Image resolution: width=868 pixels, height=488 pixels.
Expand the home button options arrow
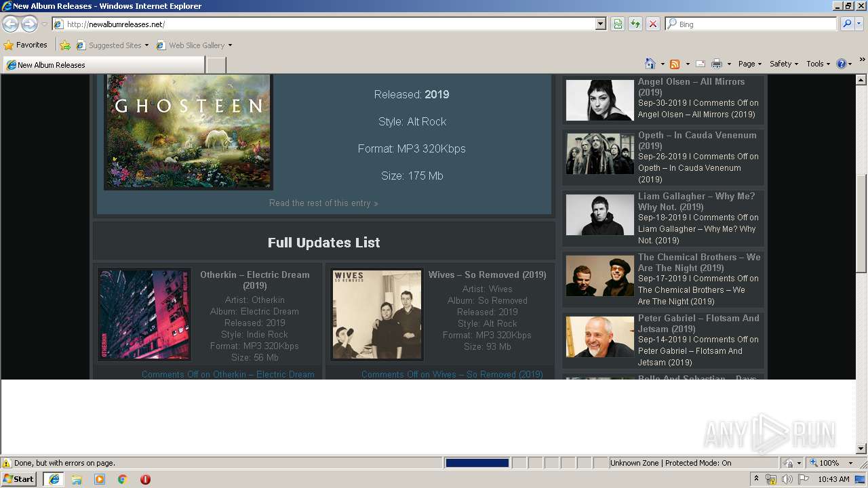(663, 64)
